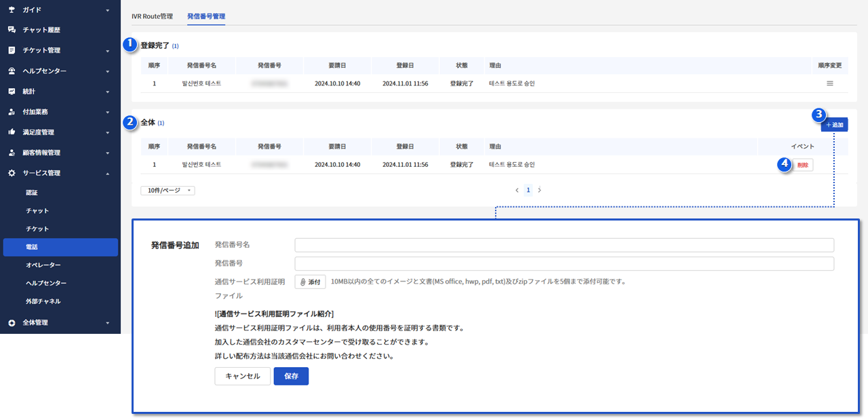868x420 pixels.
Task: Click the 全体 section heading
Action: pos(148,123)
